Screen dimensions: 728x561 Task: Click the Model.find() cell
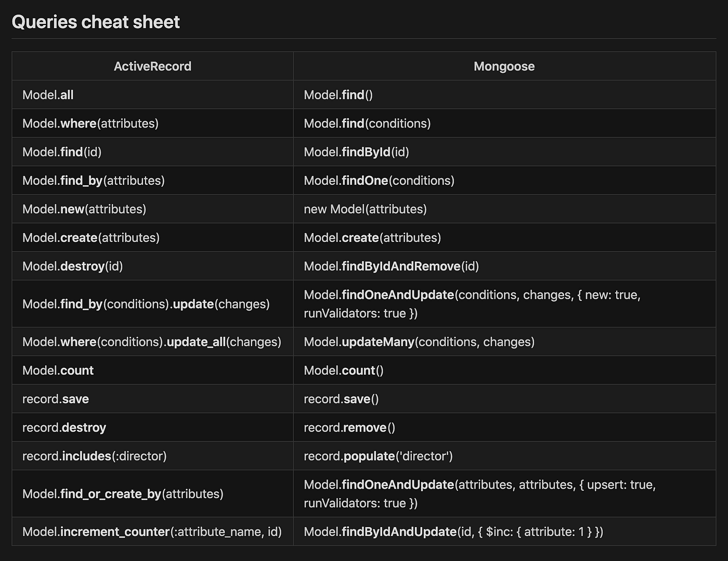tap(339, 95)
